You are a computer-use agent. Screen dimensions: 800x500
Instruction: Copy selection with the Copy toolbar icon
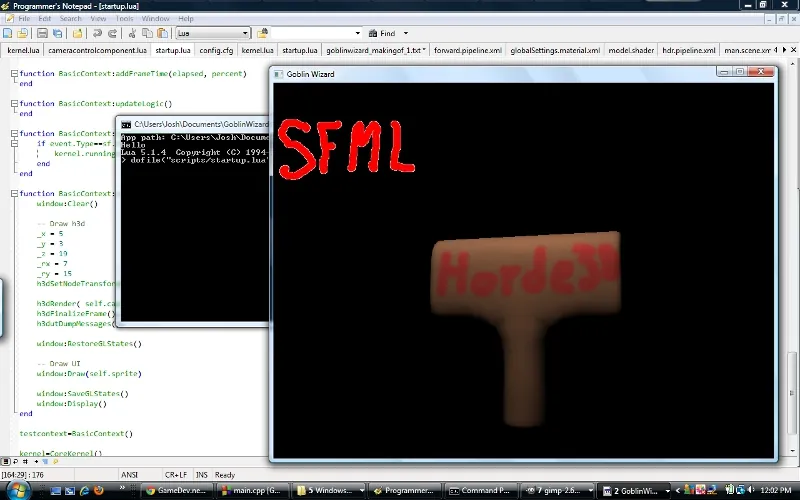coord(147,33)
